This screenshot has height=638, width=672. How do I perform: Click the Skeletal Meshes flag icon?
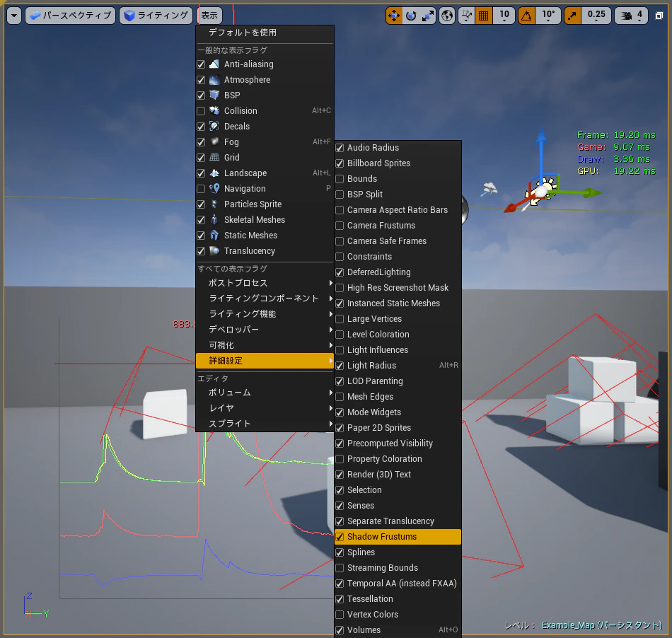[214, 220]
